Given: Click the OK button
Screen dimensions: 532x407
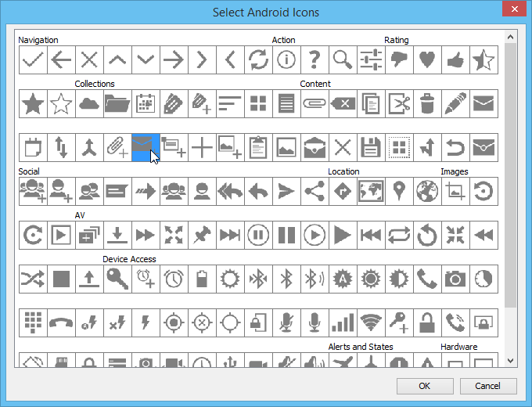Looking at the screenshot, I should [x=425, y=386].
